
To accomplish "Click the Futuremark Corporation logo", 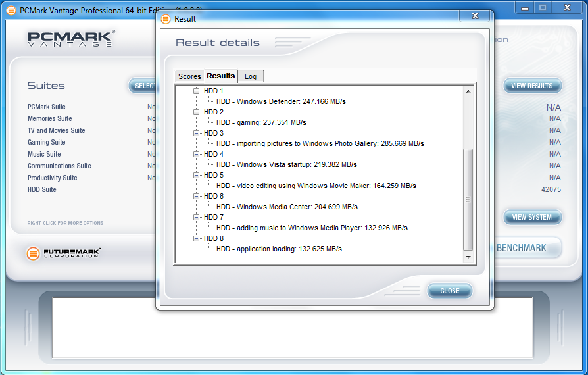I will click(x=63, y=253).
